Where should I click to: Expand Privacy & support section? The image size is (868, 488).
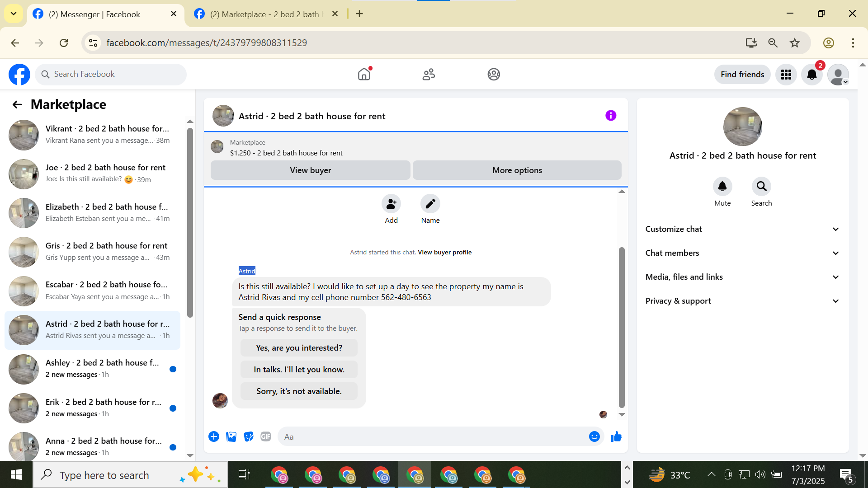pos(742,301)
